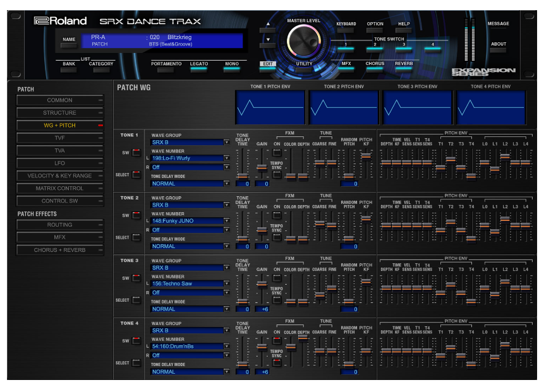551x392 pixels.
Task: Click the Tone 3 Gain value field
Action: [x=262, y=309]
